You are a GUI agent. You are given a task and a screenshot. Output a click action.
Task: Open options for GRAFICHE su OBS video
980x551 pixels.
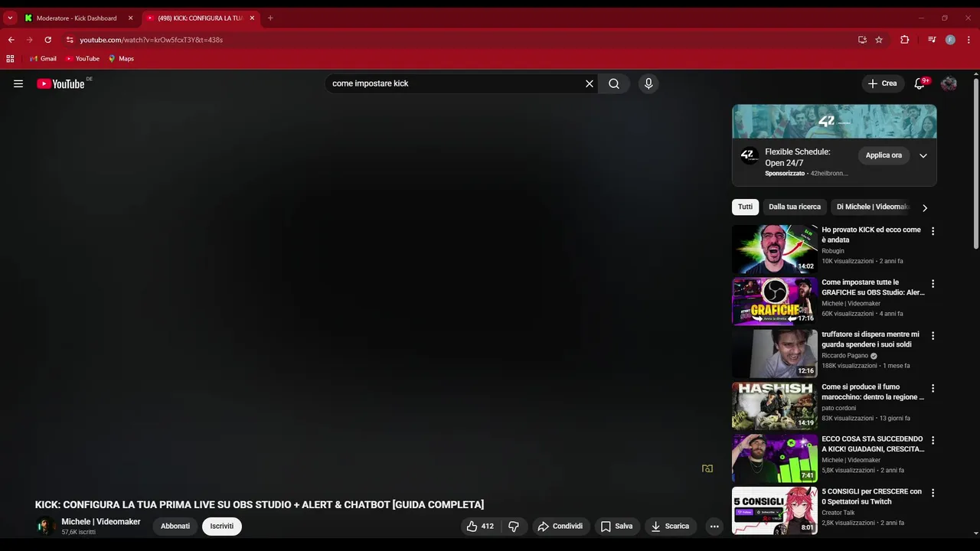pos(933,284)
